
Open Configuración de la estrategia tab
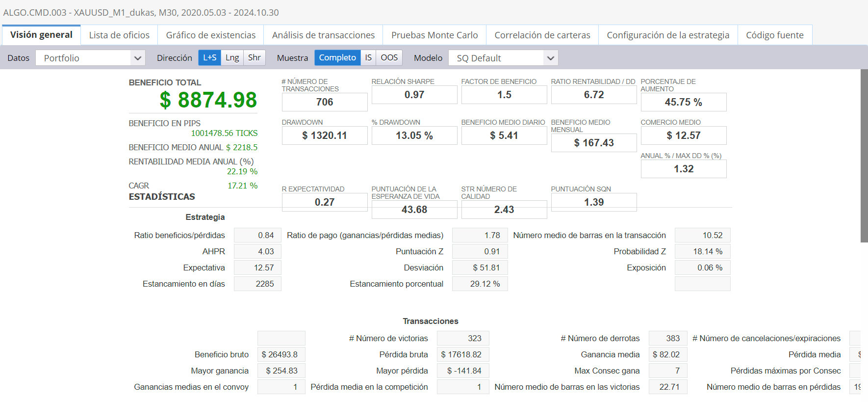tap(668, 35)
